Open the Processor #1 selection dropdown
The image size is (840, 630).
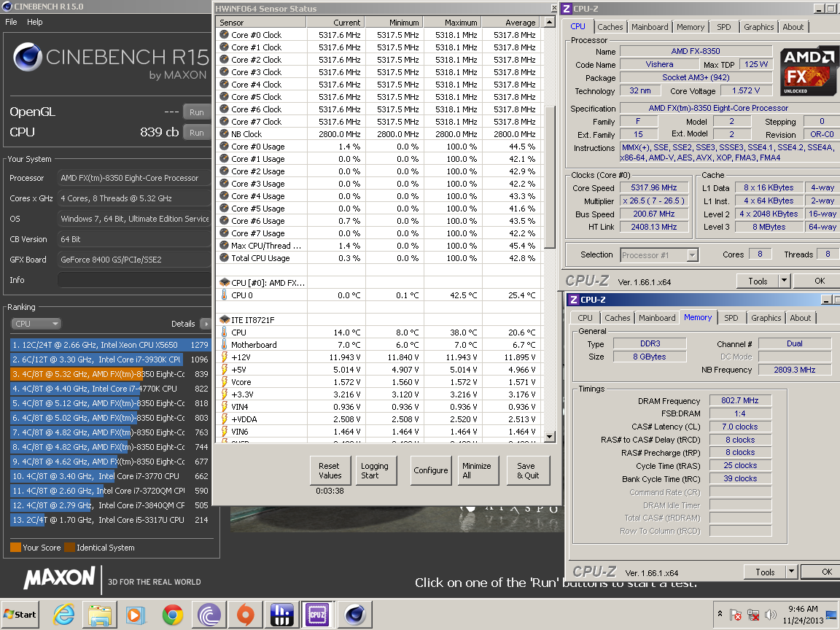(659, 255)
